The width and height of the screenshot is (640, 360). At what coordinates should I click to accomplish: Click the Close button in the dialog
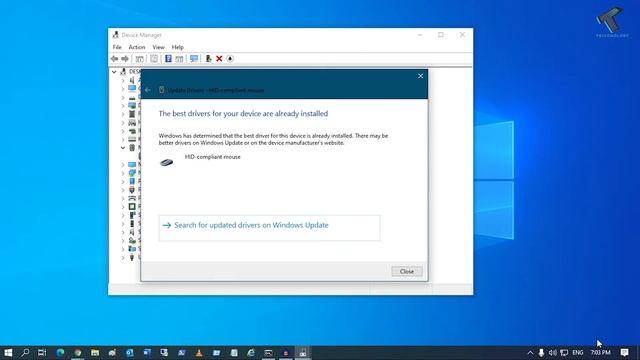(x=407, y=271)
